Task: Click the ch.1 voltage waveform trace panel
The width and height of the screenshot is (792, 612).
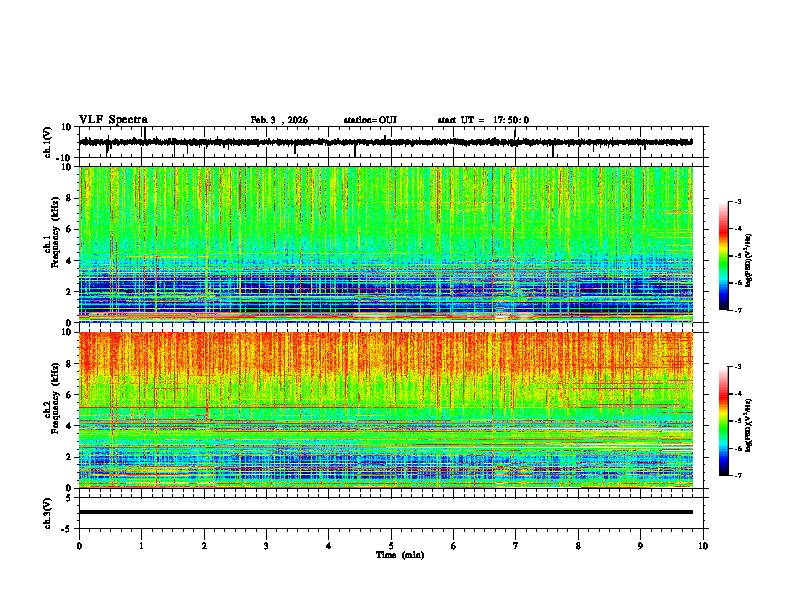Action: tap(393, 142)
